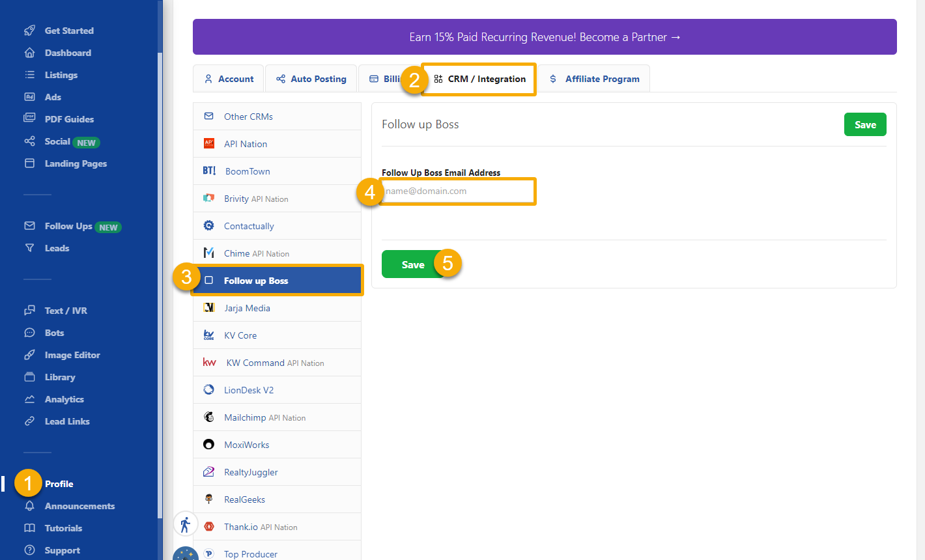Click the Support question mark icon
925x560 pixels.
coord(29,550)
